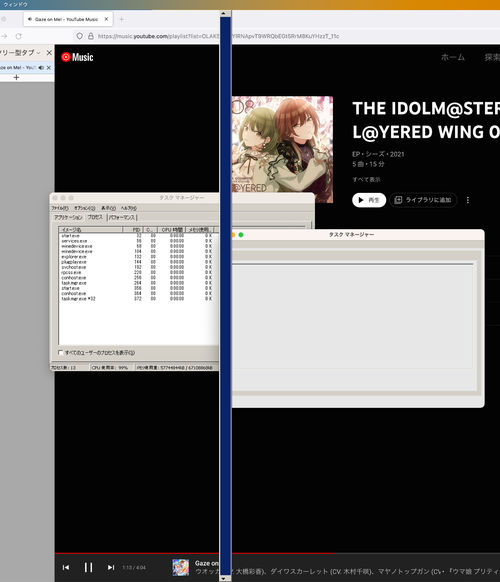The width and height of the screenshot is (500, 582).
Task: Click the すべて表示 link
Action: [x=366, y=180]
